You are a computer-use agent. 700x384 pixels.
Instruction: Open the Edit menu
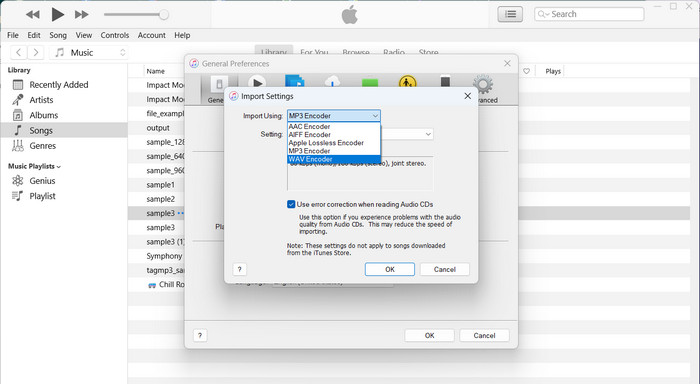pos(34,35)
